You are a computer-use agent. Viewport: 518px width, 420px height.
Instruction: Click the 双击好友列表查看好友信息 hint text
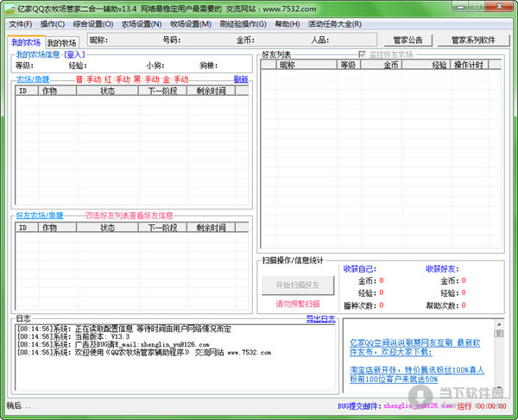129,216
